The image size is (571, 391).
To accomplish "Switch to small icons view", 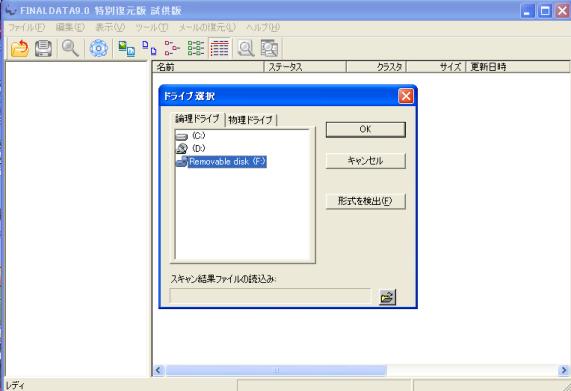I will click(149, 48).
